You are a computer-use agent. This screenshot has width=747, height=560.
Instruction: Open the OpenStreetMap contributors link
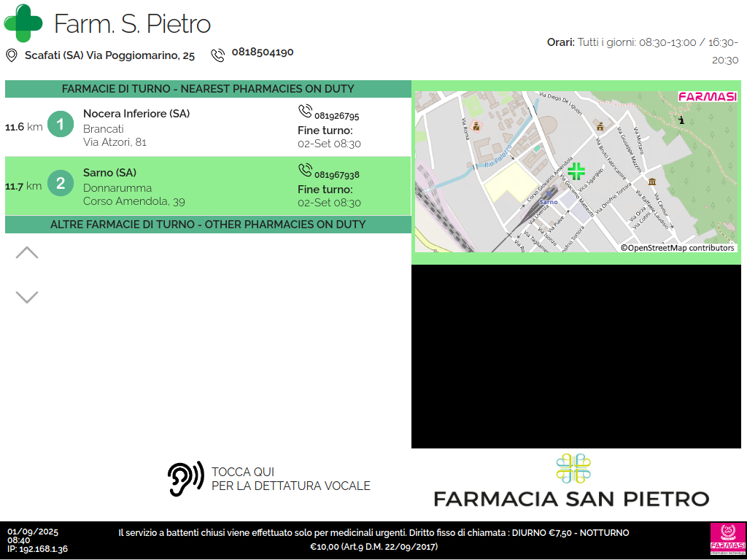pyautogui.click(x=678, y=248)
